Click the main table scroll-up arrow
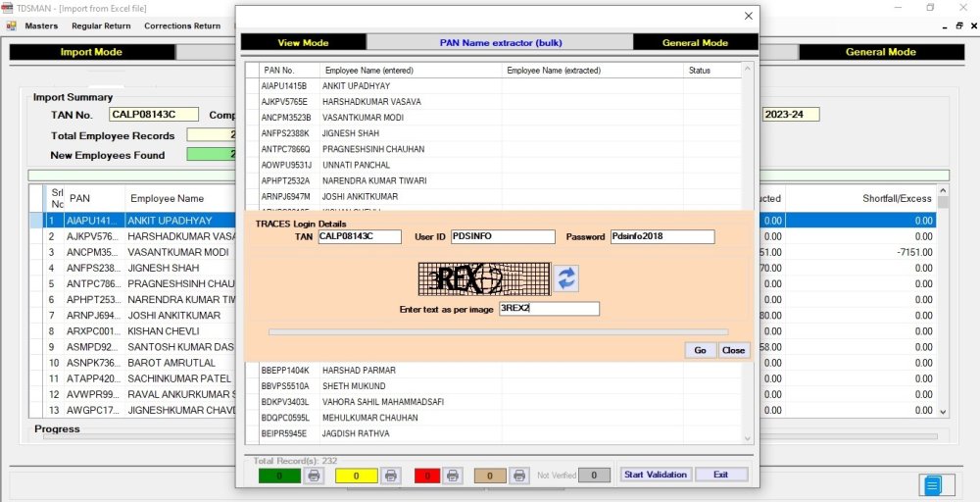 [x=943, y=190]
